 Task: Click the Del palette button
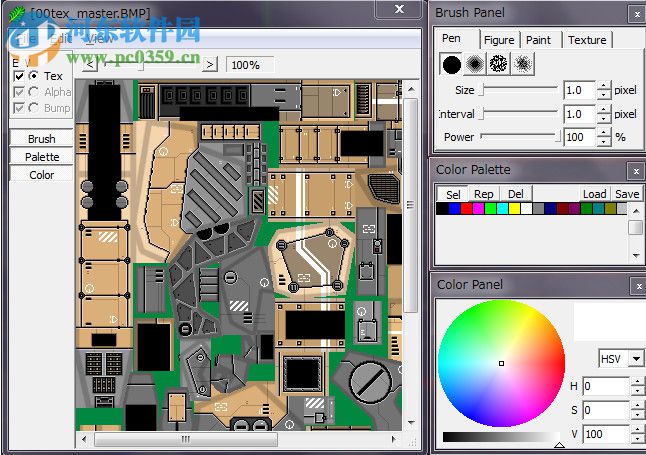click(516, 194)
